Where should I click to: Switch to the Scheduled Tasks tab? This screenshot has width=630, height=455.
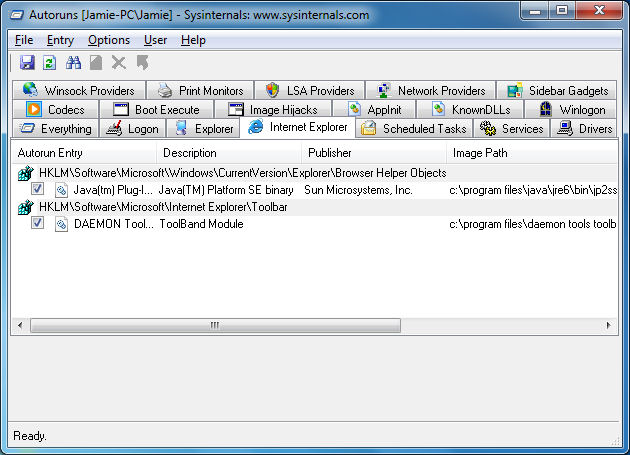pos(414,129)
